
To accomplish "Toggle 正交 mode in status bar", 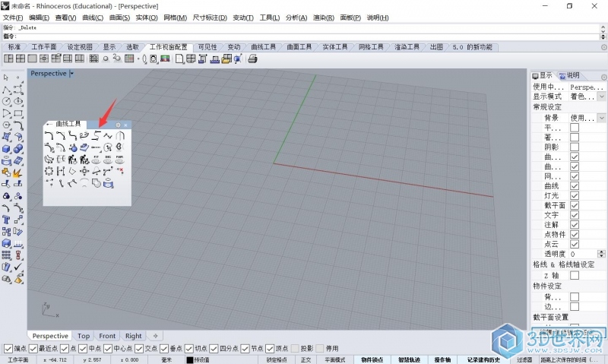I will point(306,359).
